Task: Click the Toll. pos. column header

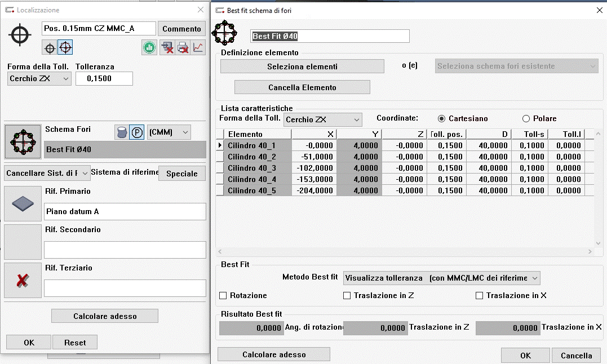Action: tap(446, 134)
